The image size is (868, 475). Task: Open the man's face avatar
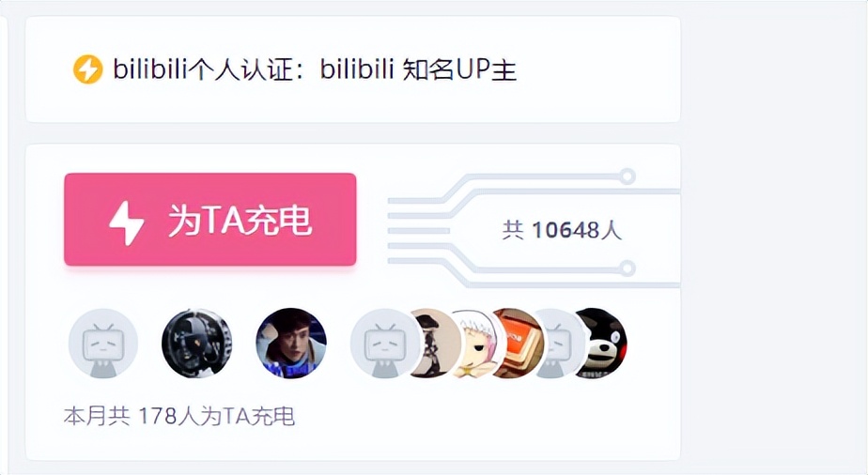pos(291,344)
